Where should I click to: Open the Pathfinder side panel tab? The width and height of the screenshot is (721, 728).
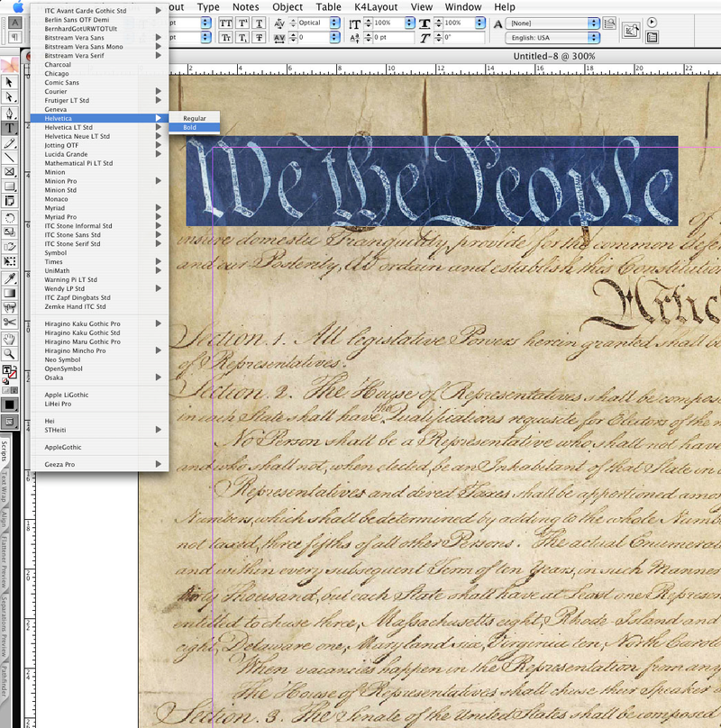coord(5,680)
